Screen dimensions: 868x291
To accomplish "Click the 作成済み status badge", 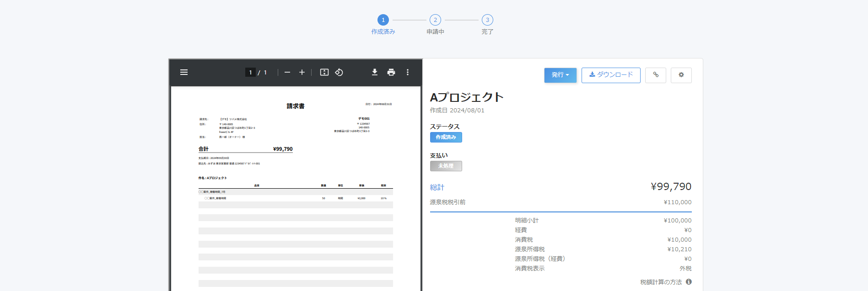I will coord(446,137).
